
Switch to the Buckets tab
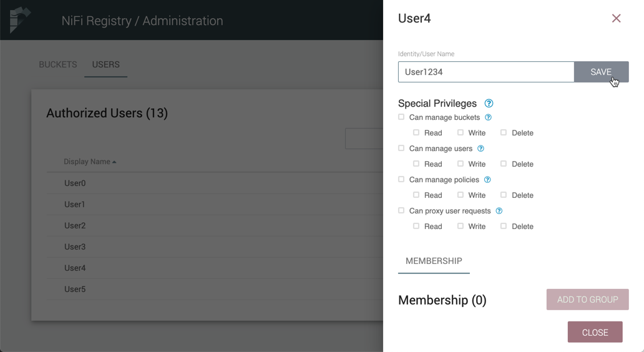click(58, 64)
